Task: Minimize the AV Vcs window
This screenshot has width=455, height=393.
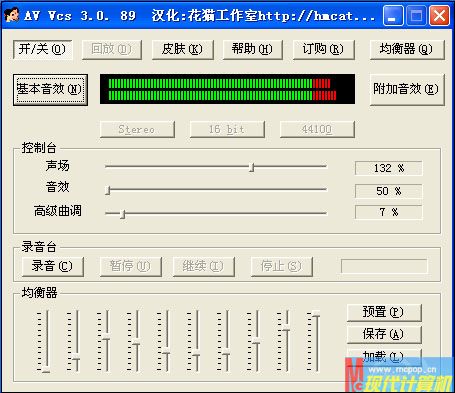Action: pos(393,15)
